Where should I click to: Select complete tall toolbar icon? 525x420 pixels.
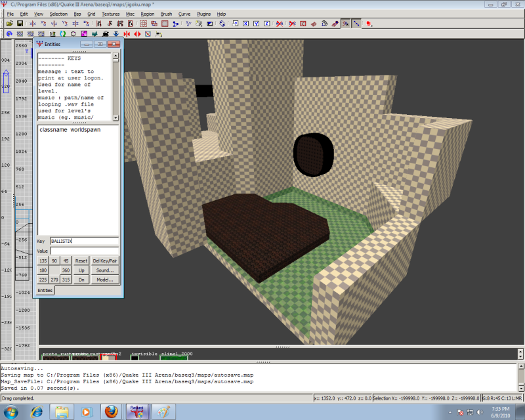(99, 24)
